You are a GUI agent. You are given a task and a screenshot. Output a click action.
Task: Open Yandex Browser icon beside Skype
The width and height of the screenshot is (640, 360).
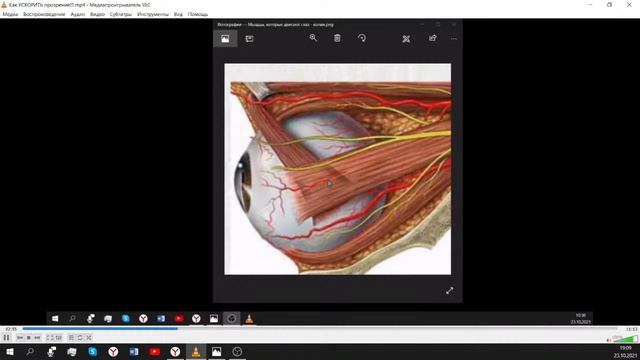(113, 351)
